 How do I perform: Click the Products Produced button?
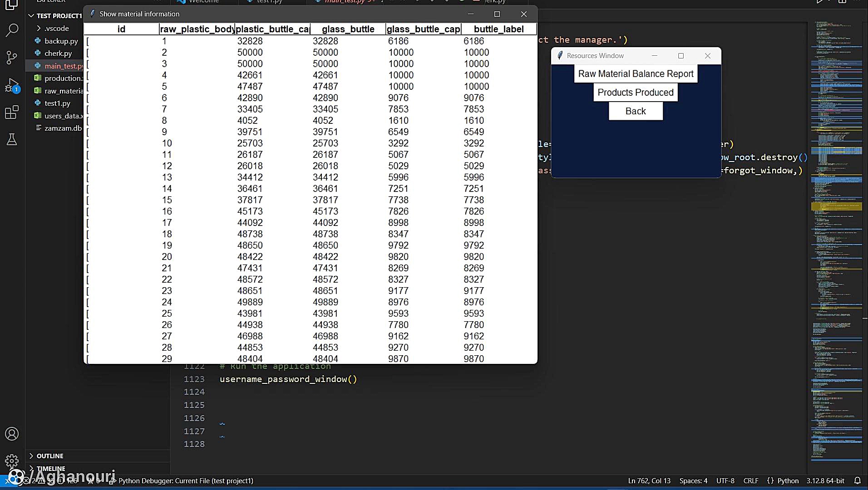636,92
